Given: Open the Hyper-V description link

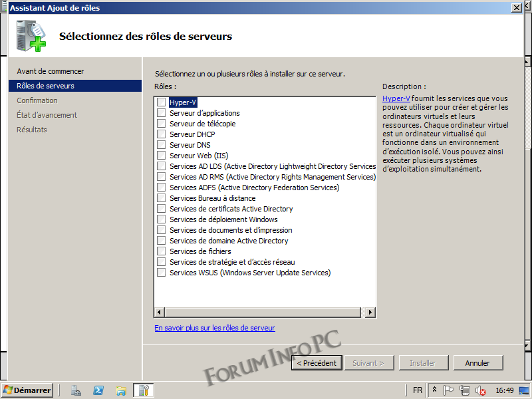Looking at the screenshot, I should tap(396, 98).
